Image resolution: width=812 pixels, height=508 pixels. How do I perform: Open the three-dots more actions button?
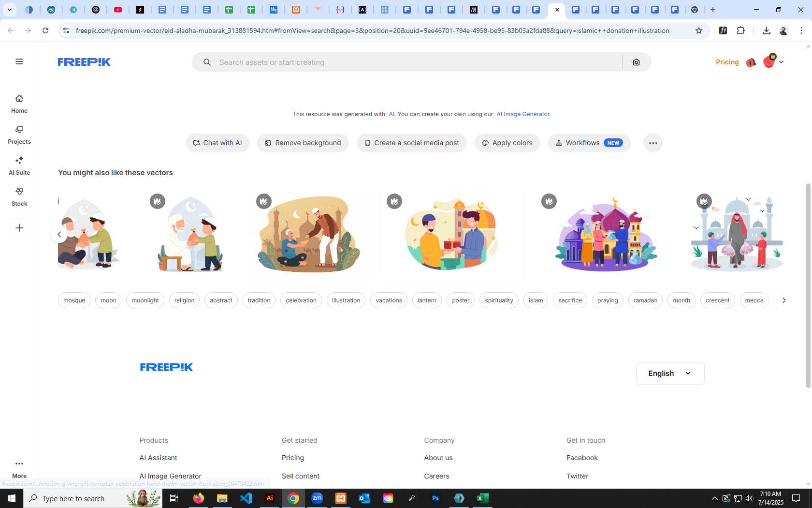click(x=653, y=143)
